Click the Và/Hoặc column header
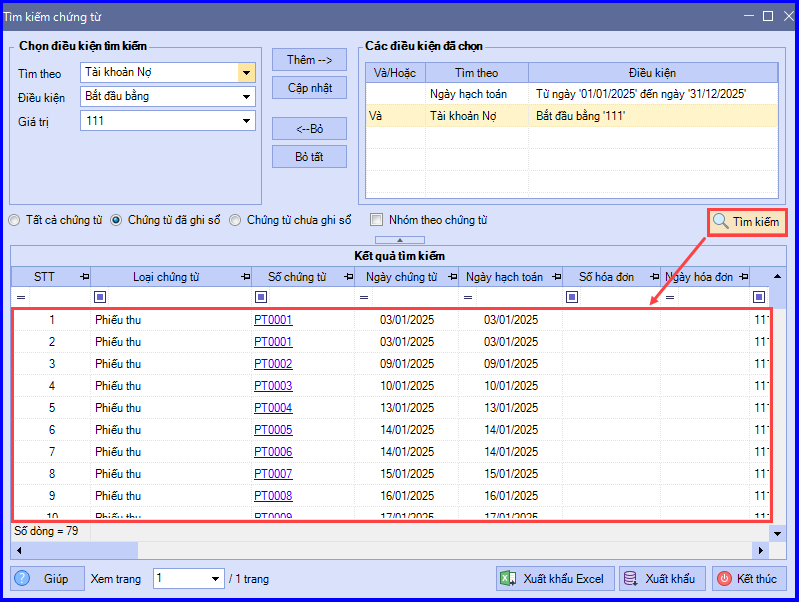The image size is (799, 602). click(x=395, y=73)
